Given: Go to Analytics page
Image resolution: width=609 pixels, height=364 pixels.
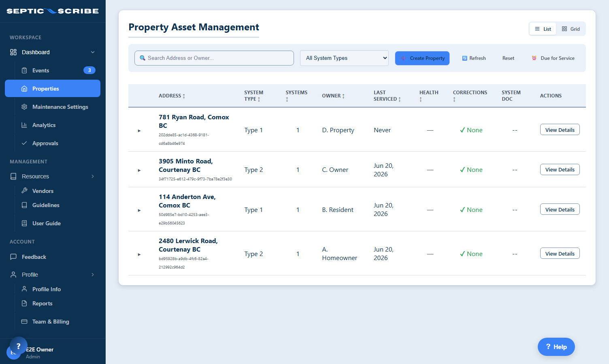Looking at the screenshot, I should pos(53,125).
